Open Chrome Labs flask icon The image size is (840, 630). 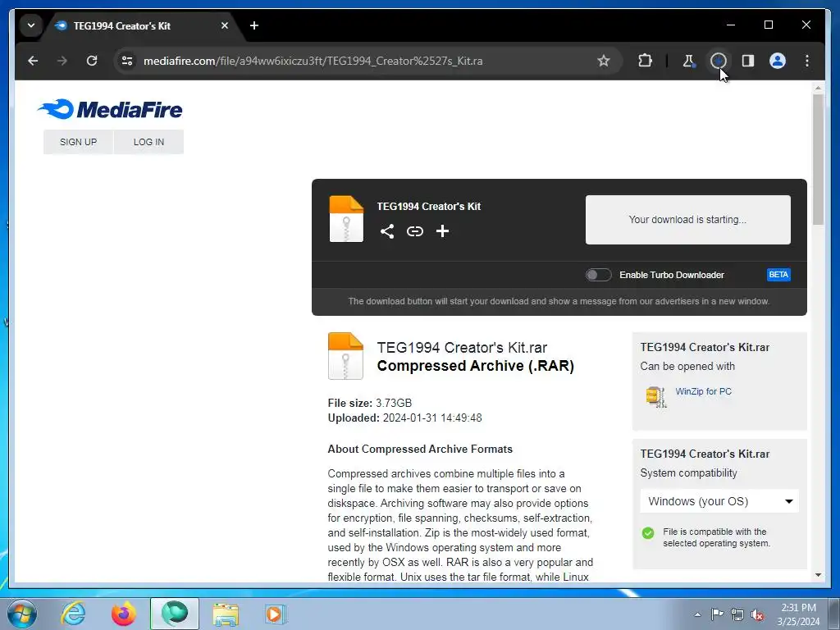(x=689, y=61)
